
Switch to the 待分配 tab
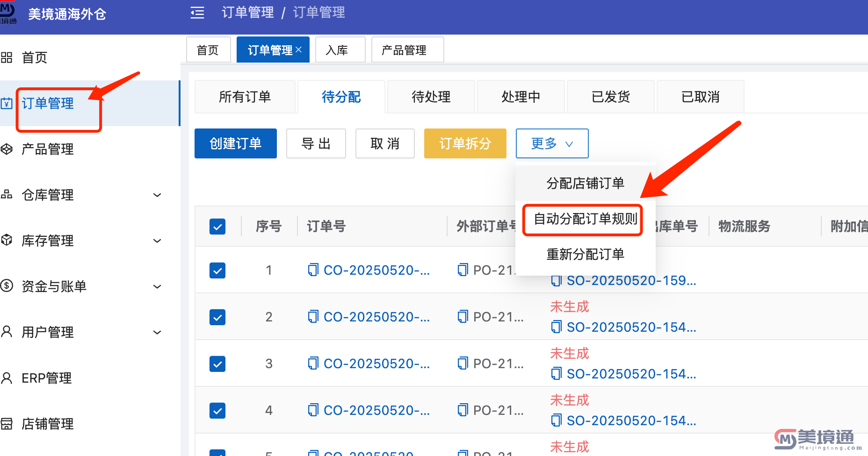click(341, 97)
